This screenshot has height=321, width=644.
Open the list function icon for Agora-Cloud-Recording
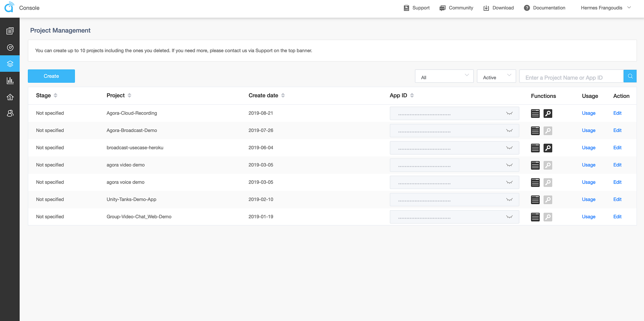coord(535,113)
